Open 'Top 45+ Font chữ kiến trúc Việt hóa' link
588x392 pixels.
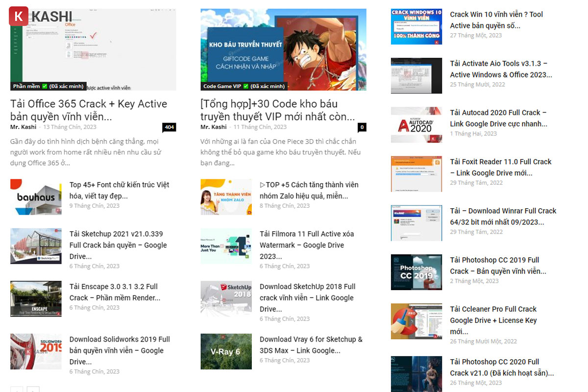119,190
